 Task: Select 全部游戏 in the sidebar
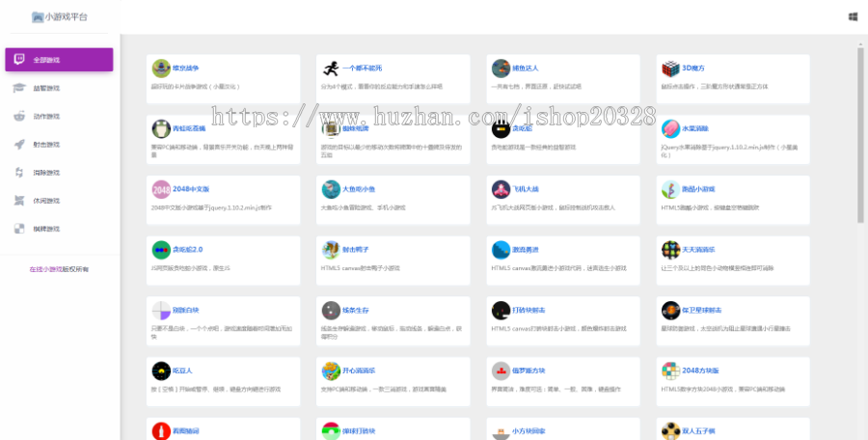click(59, 59)
